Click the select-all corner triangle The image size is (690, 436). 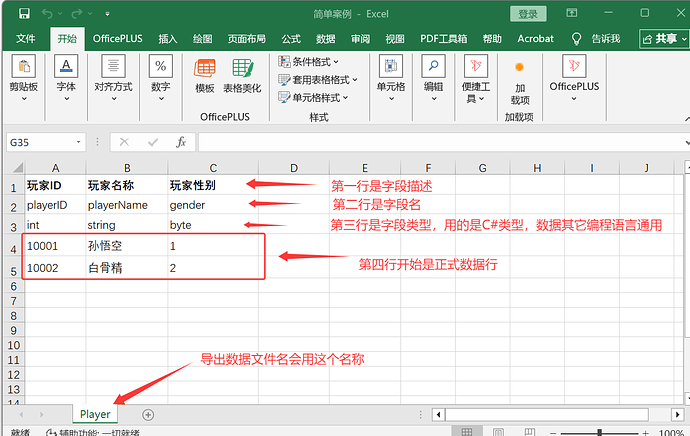pos(17,168)
